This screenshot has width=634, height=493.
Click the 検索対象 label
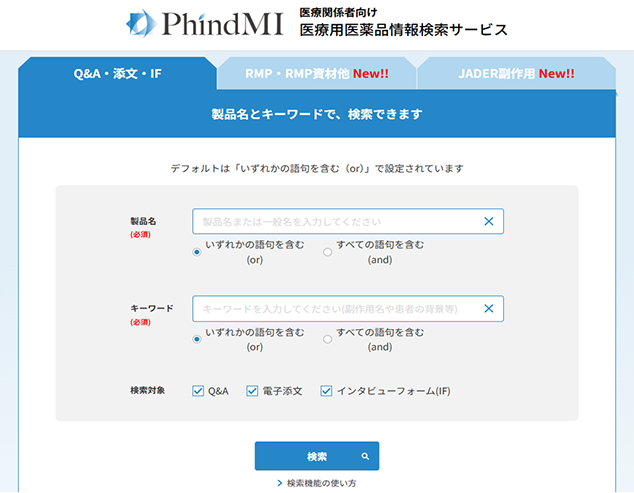(148, 391)
